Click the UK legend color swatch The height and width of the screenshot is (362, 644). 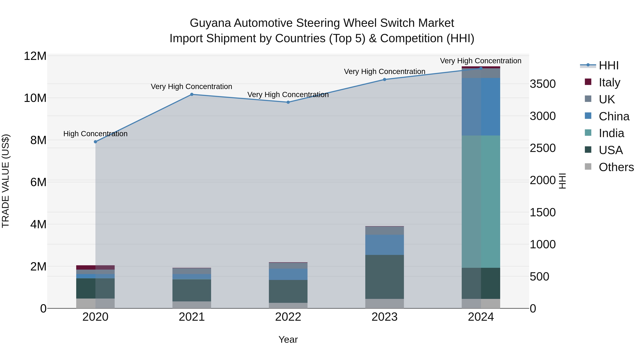pos(588,99)
